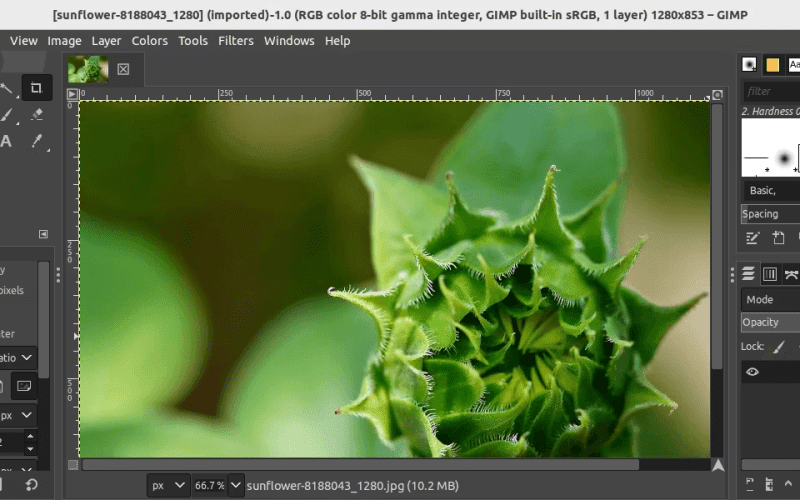
Task: Click the new layer icon at panel bottom
Action: coord(749,484)
